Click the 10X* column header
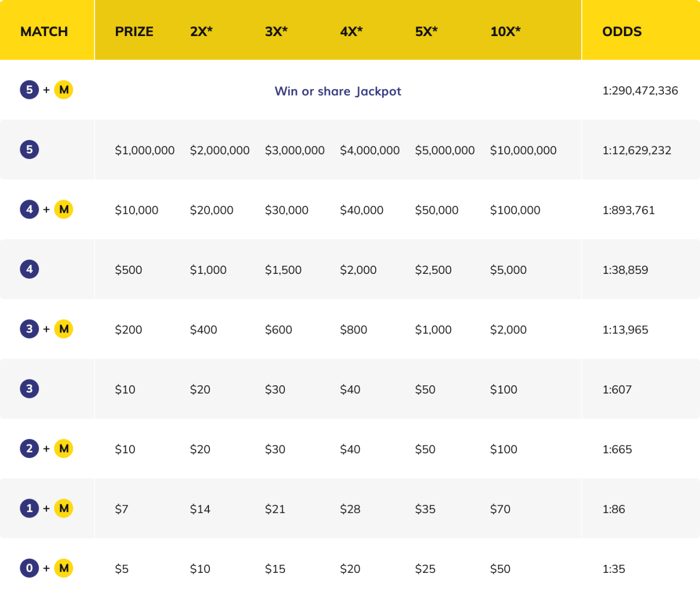Viewport: 700px width, 598px height. pos(505,32)
